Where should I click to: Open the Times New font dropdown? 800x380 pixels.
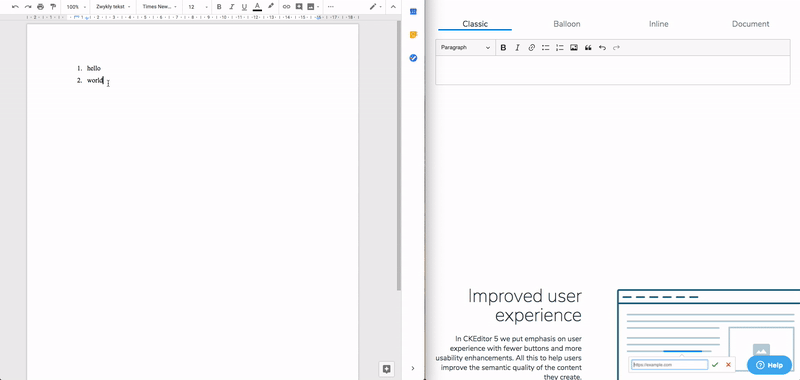(160, 7)
